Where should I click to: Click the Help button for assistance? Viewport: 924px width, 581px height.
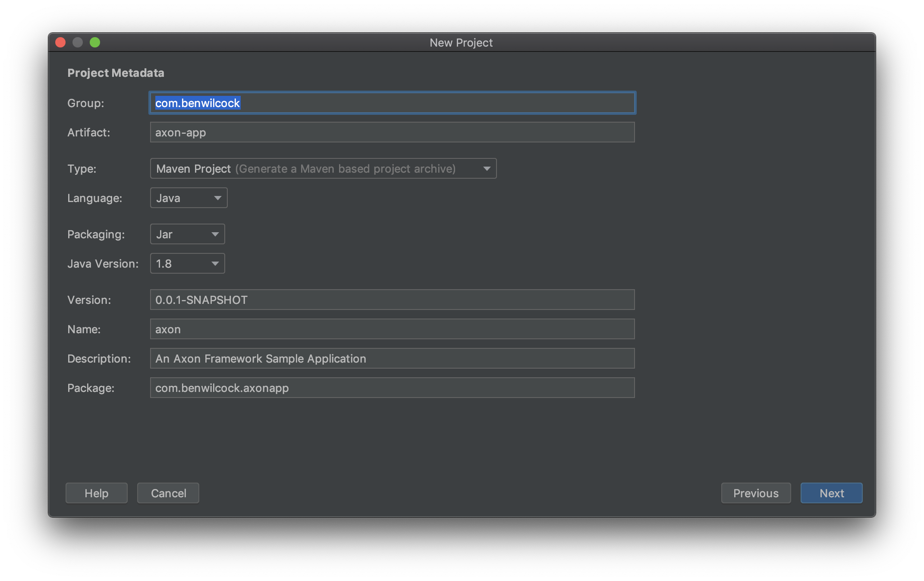pyautogui.click(x=96, y=493)
